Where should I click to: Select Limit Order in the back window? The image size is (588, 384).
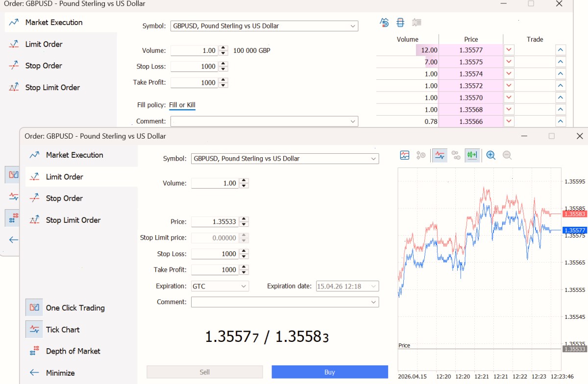pos(36,44)
